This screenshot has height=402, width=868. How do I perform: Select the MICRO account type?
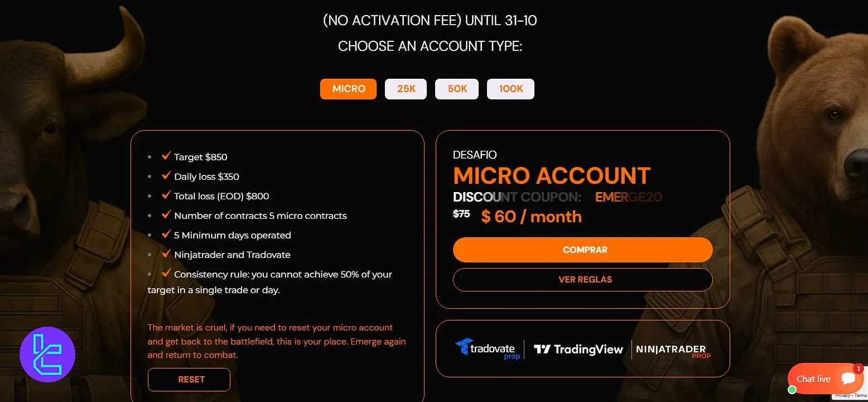click(349, 89)
